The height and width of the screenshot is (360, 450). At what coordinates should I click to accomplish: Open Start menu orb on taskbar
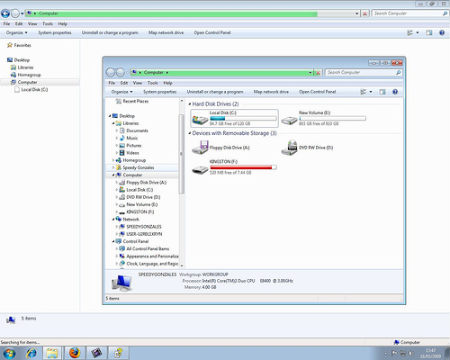[9, 353]
